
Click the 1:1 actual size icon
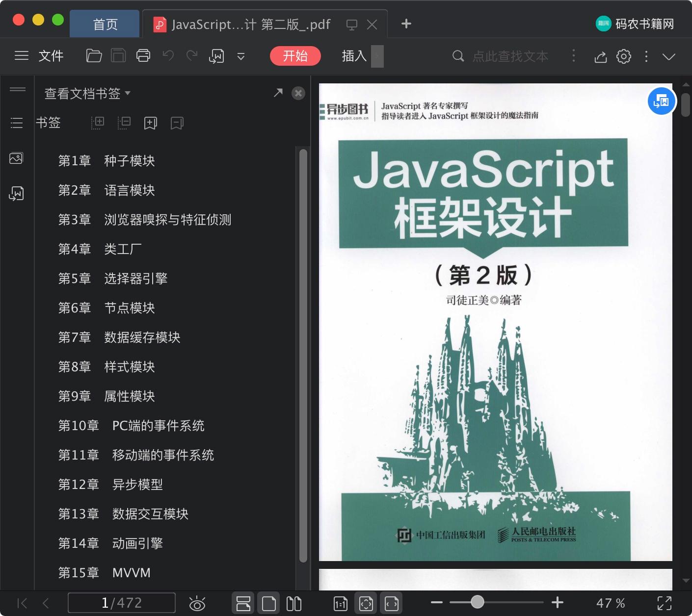[340, 604]
